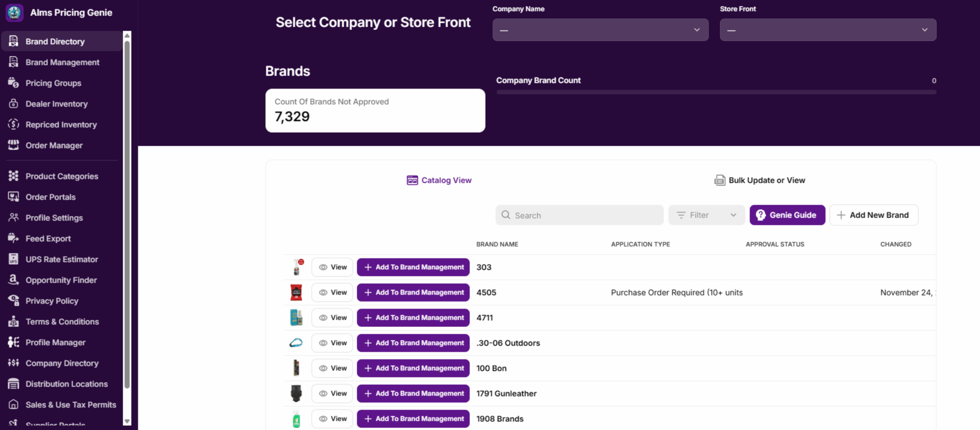Switch to Bulk Update or View tab
The width and height of the screenshot is (980, 430).
[x=760, y=180]
